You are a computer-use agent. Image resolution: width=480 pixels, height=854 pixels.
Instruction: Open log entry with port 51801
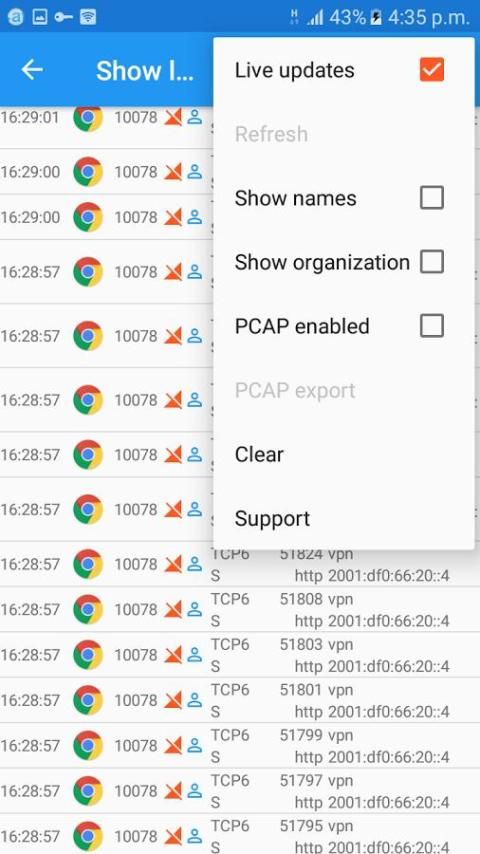240,700
